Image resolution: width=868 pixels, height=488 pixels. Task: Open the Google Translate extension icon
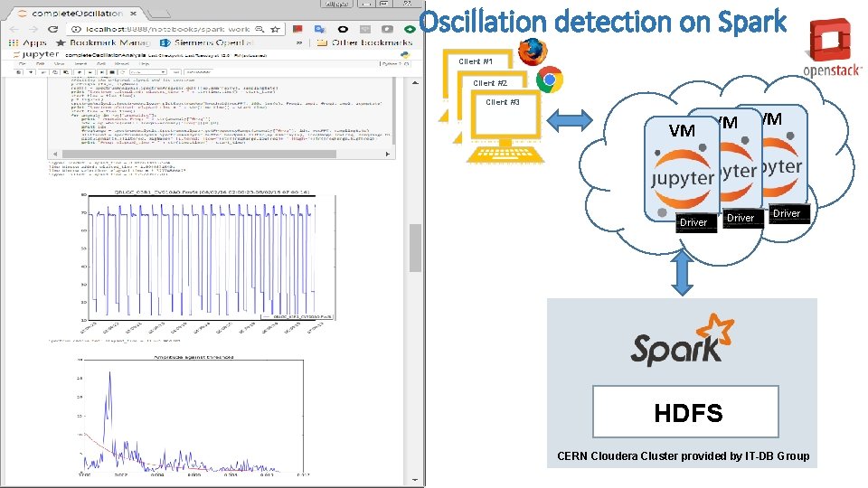coord(320,29)
